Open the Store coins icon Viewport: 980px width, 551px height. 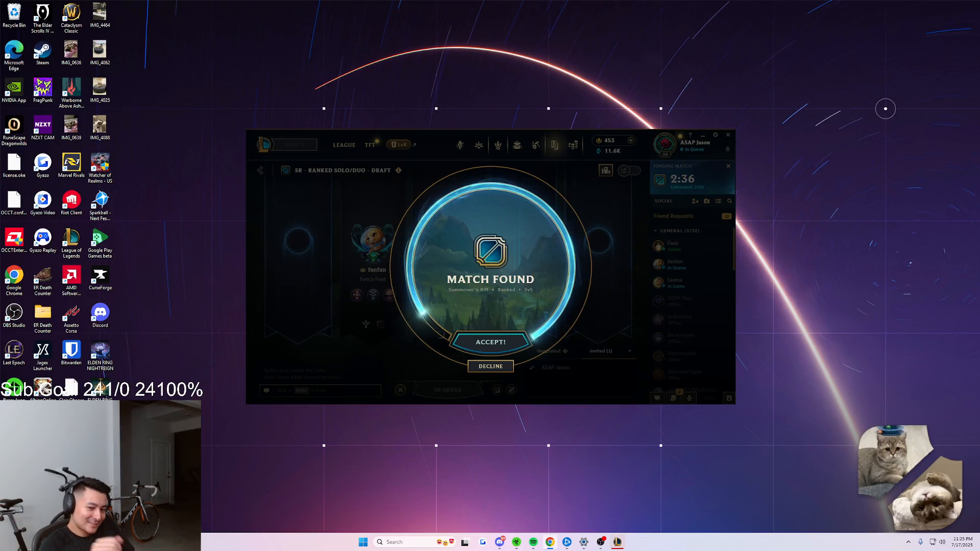point(573,145)
